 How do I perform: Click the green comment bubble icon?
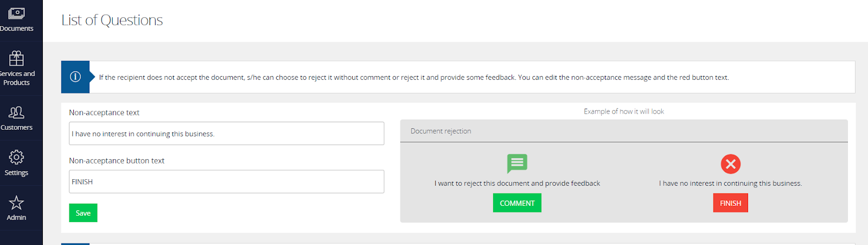pos(517,163)
